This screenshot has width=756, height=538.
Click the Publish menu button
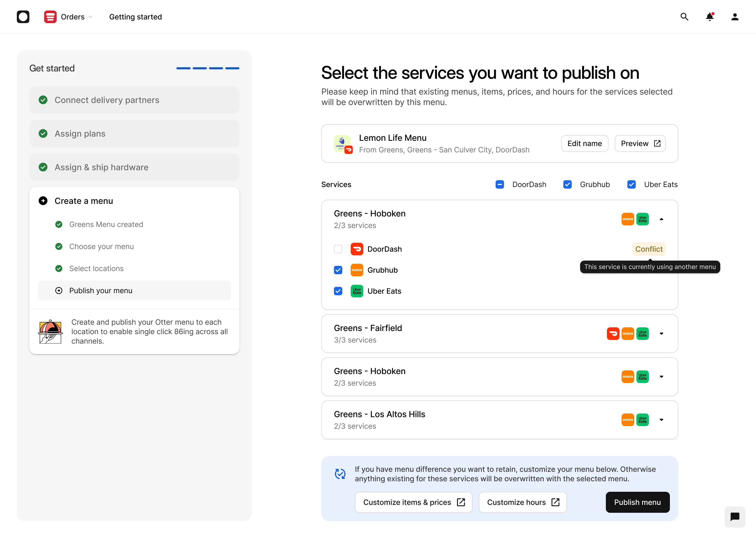click(x=638, y=502)
